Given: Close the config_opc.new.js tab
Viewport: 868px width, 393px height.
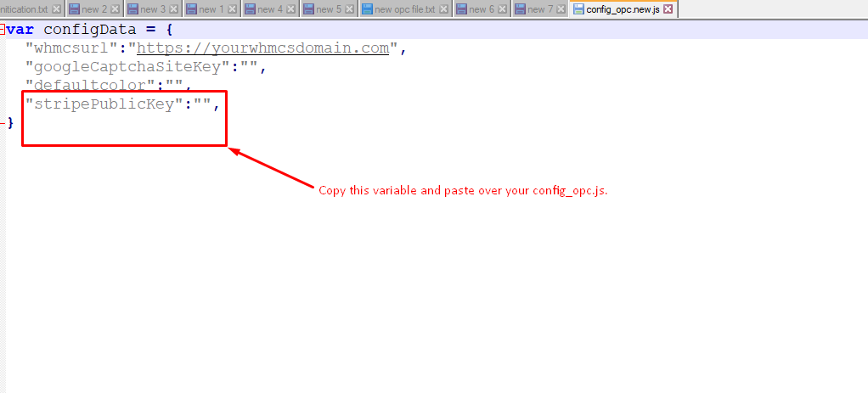Looking at the screenshot, I should 668,9.
